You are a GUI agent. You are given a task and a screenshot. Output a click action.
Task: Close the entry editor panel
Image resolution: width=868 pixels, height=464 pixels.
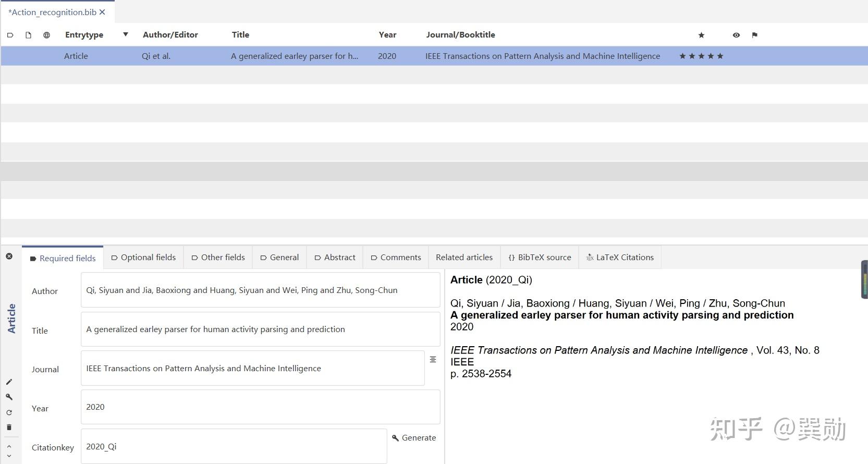9,256
